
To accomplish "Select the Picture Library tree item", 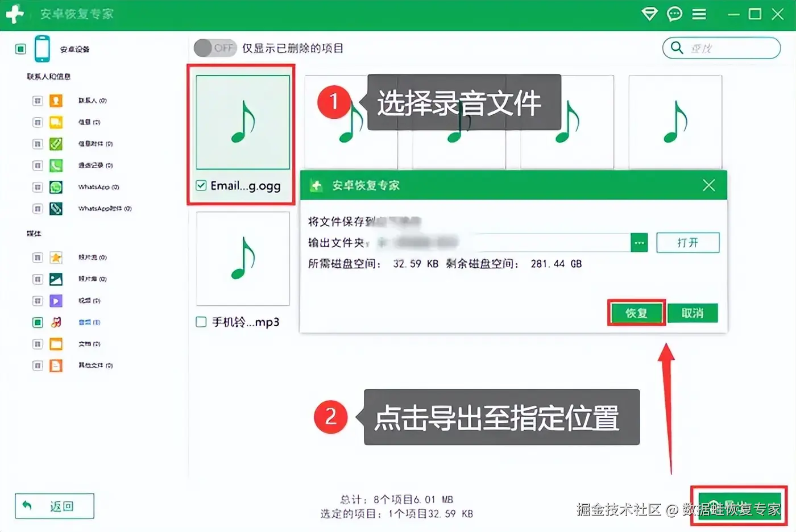I will tap(93, 279).
